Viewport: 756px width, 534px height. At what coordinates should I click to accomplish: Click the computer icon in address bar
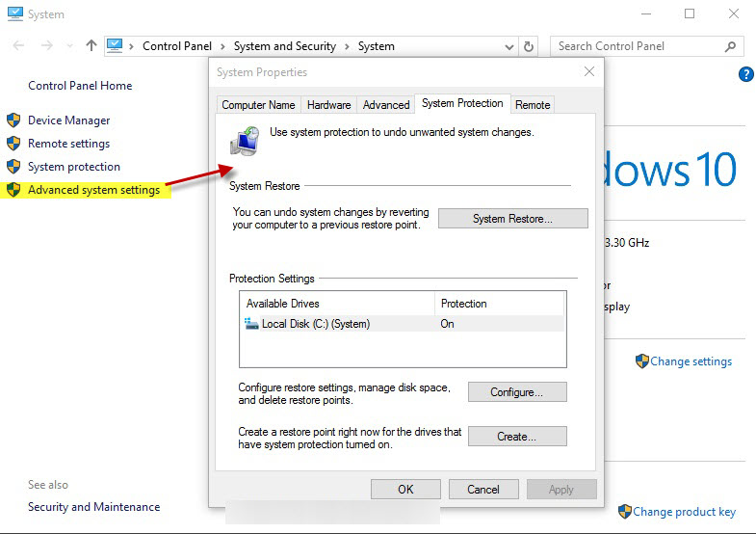pos(115,46)
